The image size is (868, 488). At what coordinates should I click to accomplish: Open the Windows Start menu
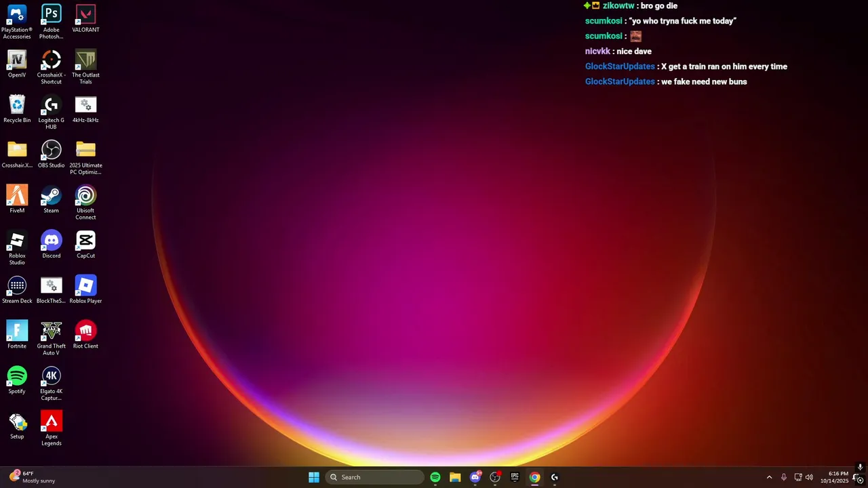click(x=314, y=477)
